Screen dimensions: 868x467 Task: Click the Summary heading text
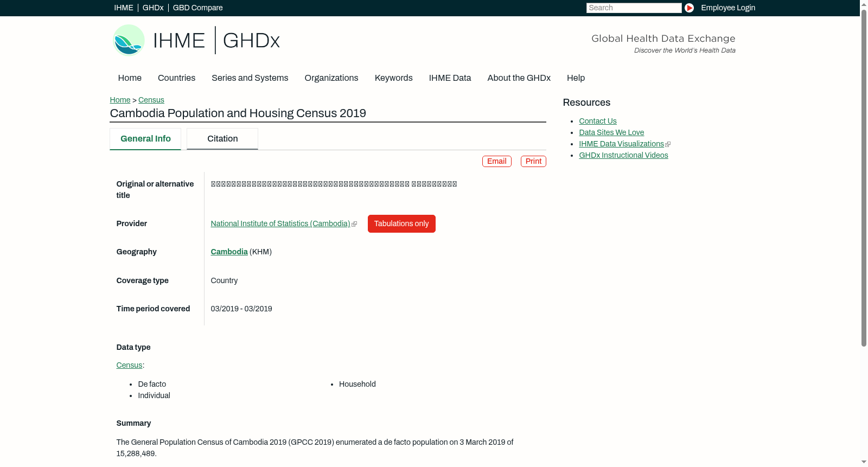point(133,423)
